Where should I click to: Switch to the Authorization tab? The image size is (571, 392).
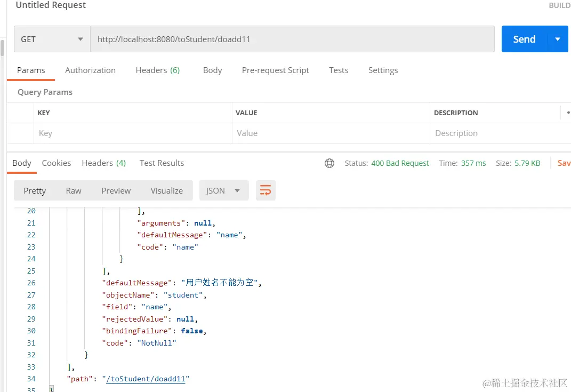(x=90, y=70)
